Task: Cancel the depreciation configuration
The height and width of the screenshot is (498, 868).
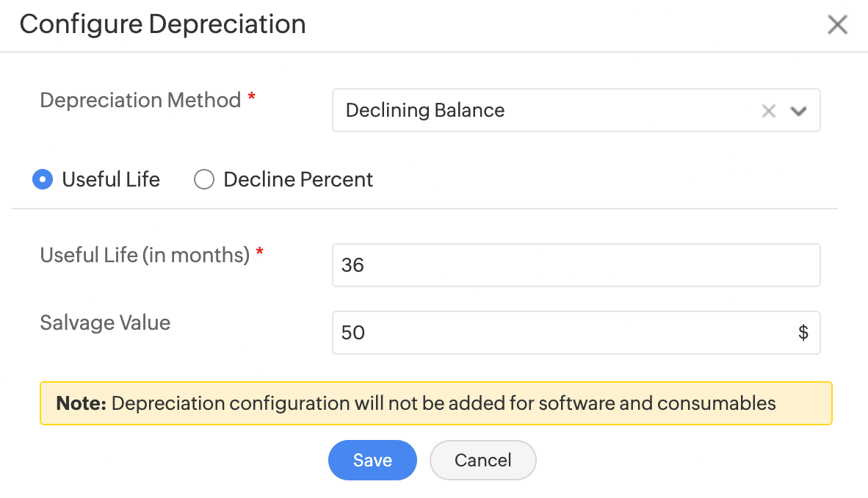Action: (482, 461)
